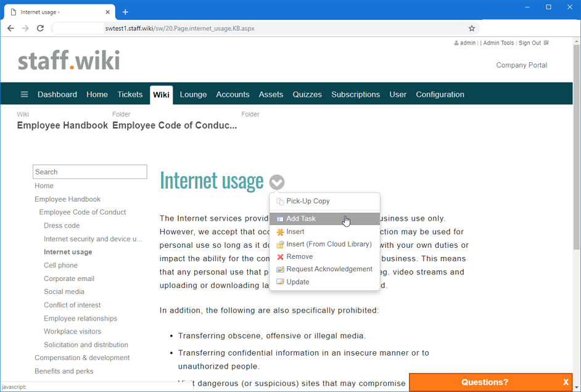Click the QR code icon near Sign Out

click(546, 43)
